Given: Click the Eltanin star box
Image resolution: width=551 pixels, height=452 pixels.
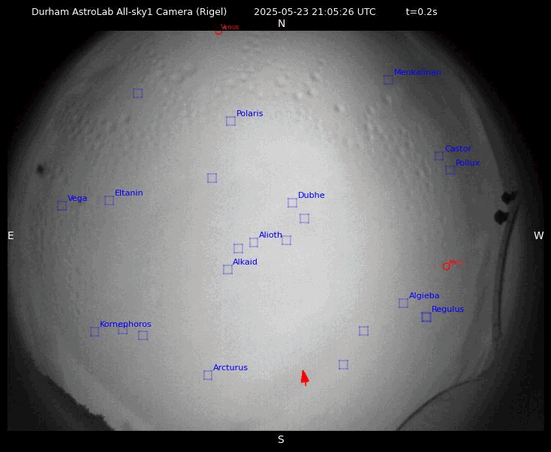Looking at the screenshot, I should point(109,200).
